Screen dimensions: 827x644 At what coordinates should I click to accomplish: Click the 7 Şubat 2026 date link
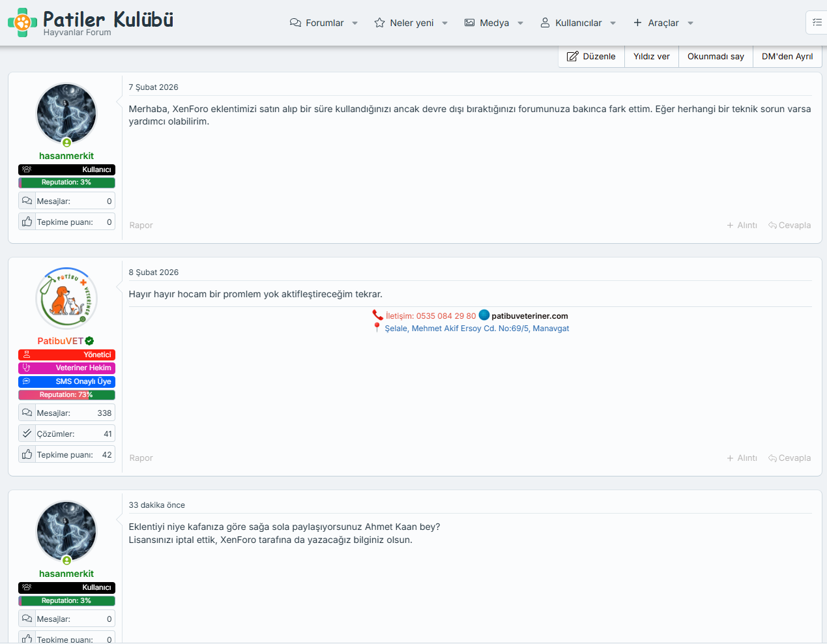point(153,87)
